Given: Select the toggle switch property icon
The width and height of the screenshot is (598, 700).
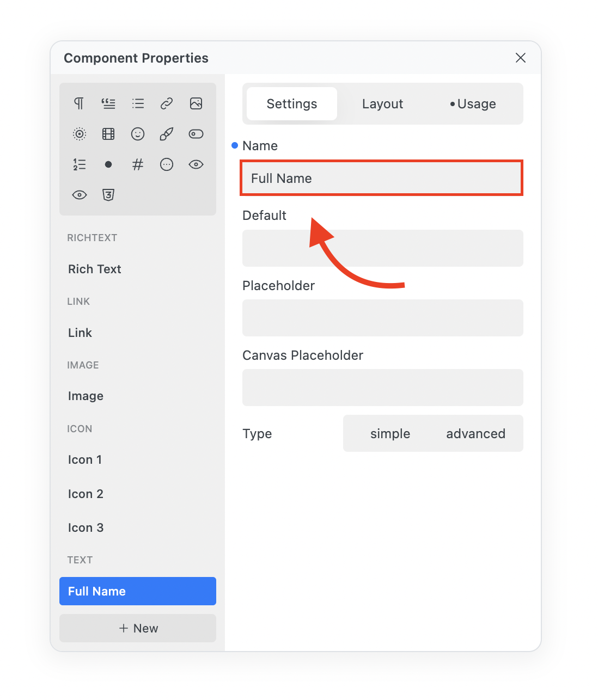Looking at the screenshot, I should click(x=196, y=134).
